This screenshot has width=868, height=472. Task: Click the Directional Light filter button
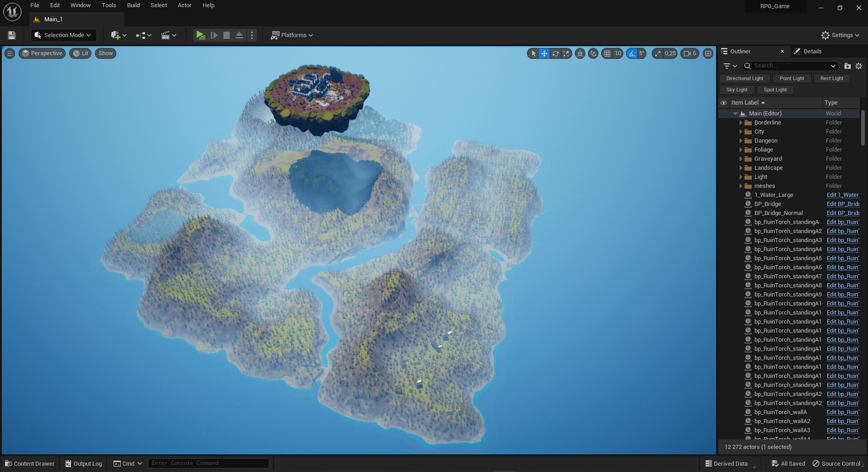point(745,78)
